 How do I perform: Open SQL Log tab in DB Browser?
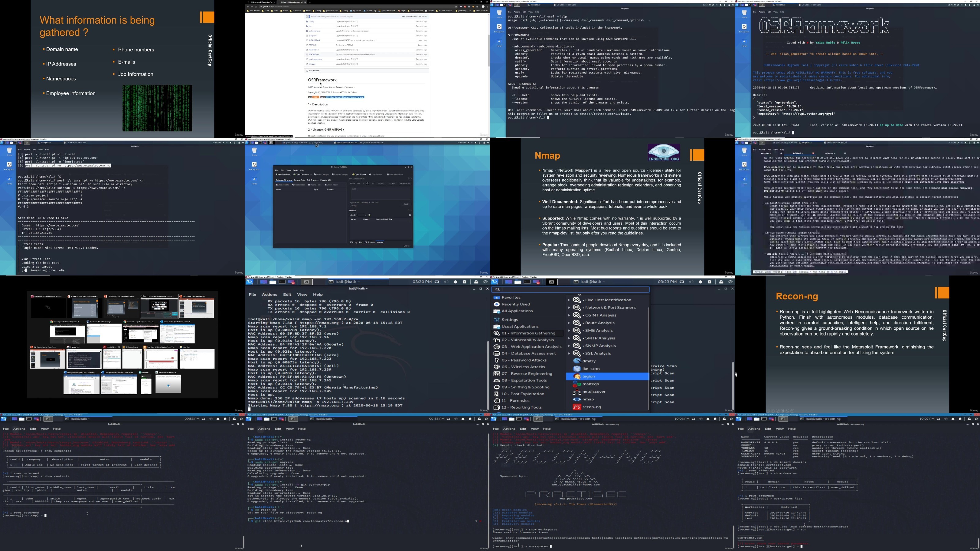coord(353,243)
